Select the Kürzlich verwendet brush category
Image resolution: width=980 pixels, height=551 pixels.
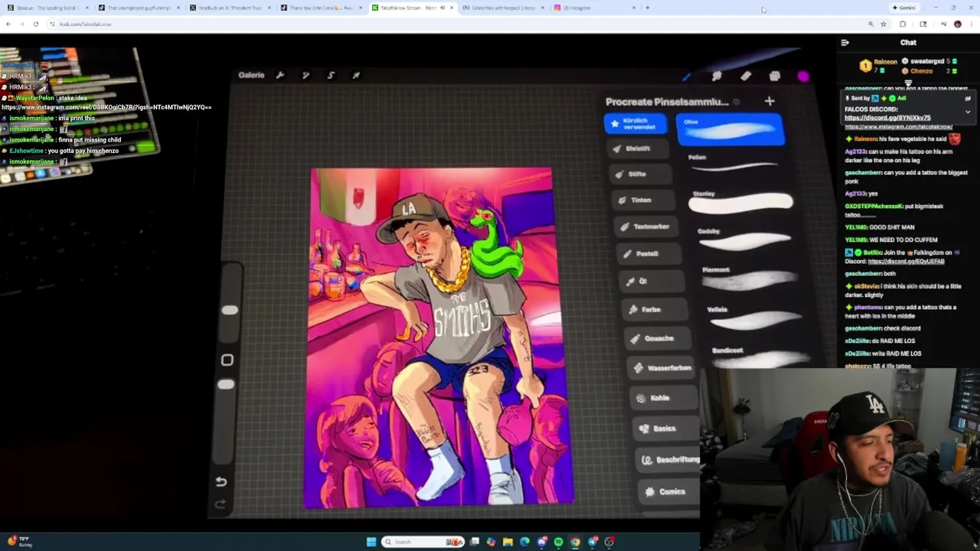pos(635,123)
